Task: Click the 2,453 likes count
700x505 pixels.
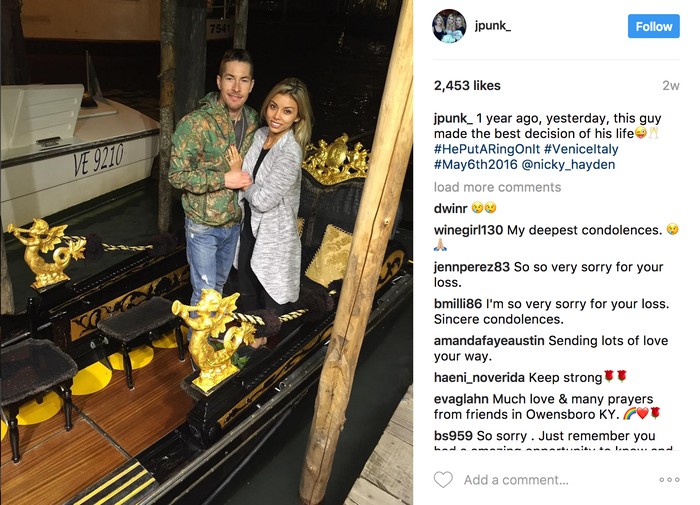Action: pyautogui.click(x=467, y=85)
